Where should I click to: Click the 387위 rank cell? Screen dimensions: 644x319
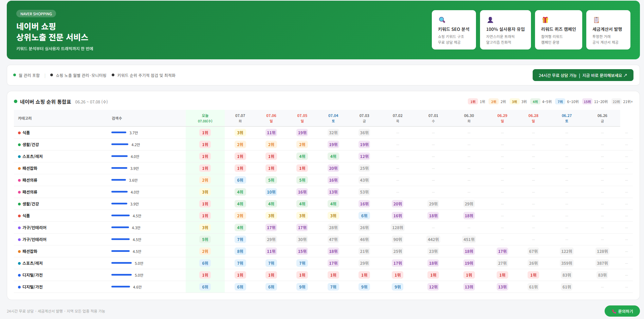pos(602,263)
